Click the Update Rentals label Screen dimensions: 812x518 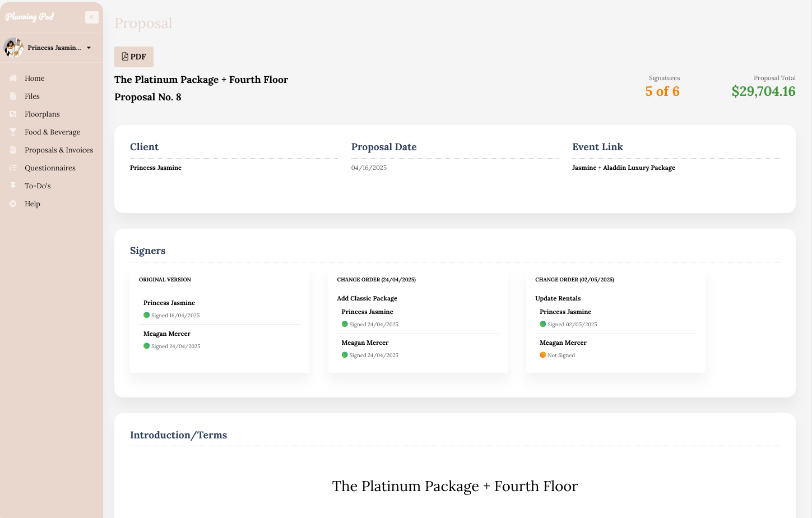(558, 299)
